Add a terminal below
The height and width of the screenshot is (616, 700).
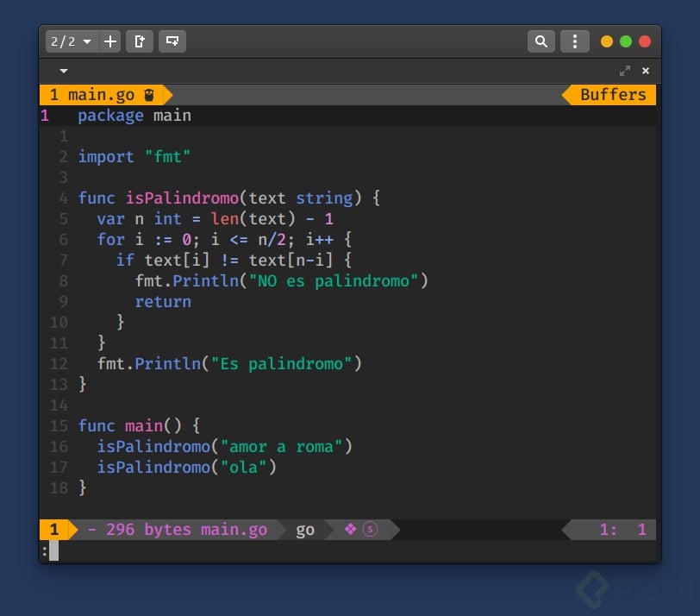pyautogui.click(x=172, y=41)
